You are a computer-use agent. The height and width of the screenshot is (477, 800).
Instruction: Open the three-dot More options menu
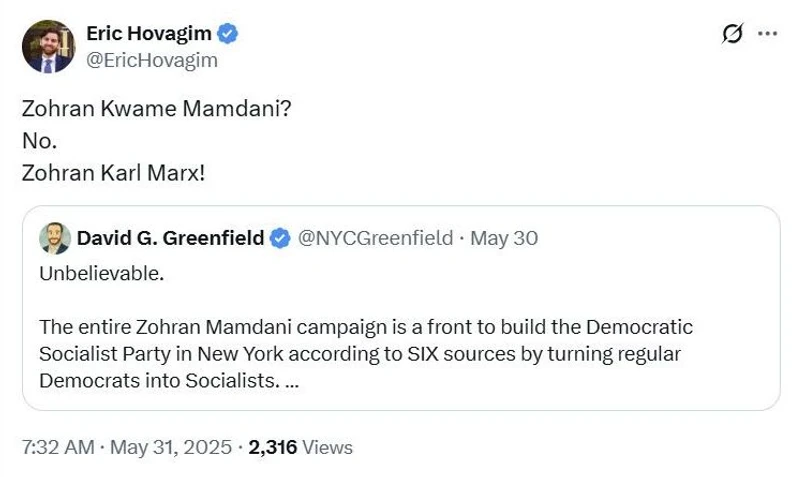click(767, 33)
